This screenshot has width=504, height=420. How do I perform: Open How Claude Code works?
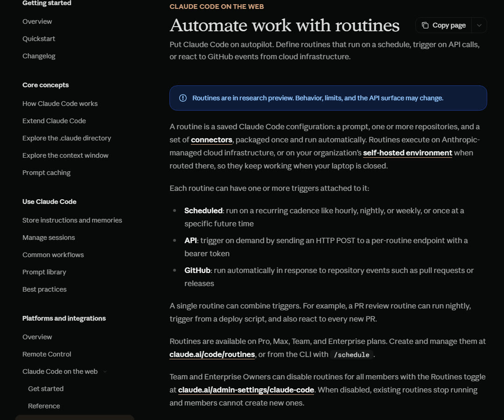point(60,104)
